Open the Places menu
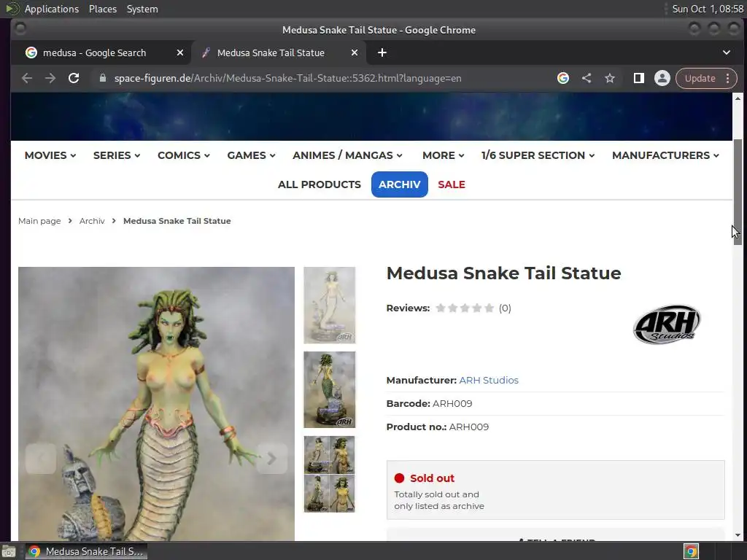This screenshot has height=560, width=747. (x=103, y=9)
